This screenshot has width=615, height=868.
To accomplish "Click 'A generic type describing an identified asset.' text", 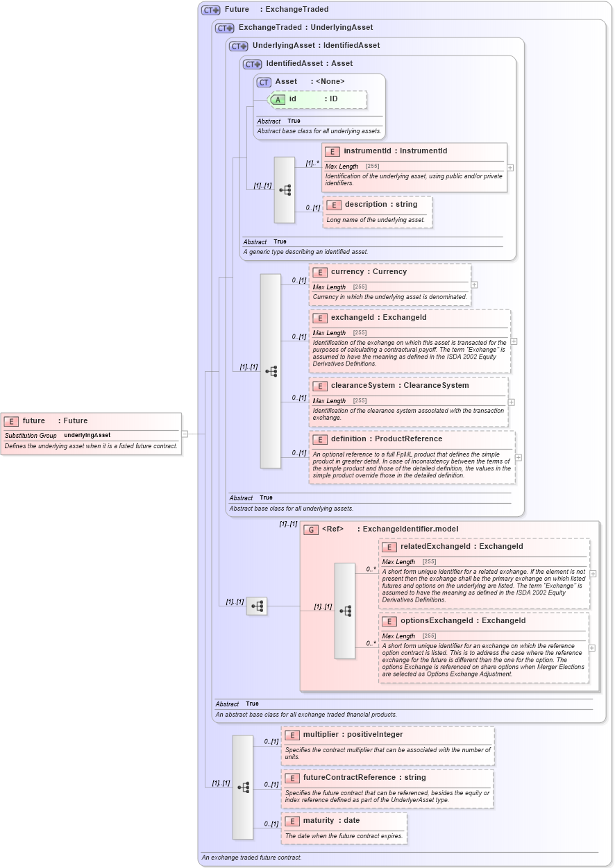I will pyautogui.click(x=305, y=252).
